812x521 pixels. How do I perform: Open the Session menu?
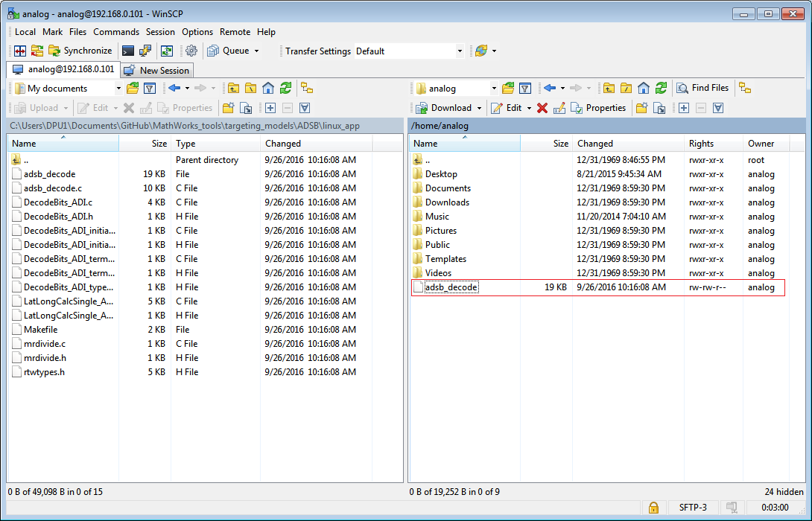160,32
